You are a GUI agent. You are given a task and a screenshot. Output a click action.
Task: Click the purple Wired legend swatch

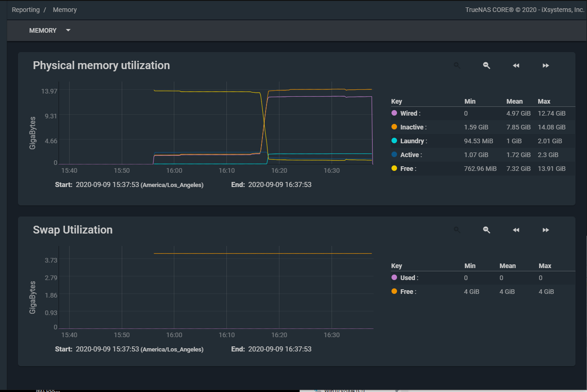tap(394, 113)
